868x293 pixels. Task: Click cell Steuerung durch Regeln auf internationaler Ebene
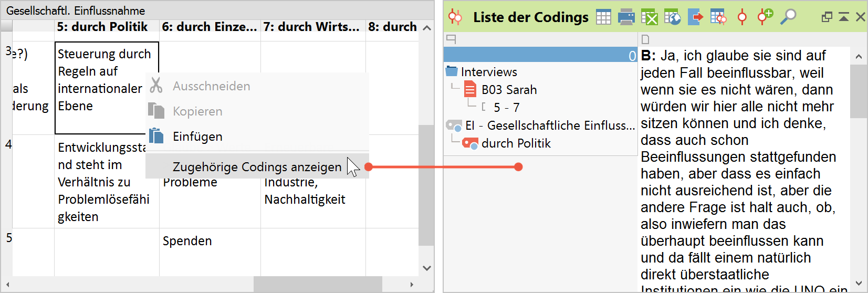point(107,88)
